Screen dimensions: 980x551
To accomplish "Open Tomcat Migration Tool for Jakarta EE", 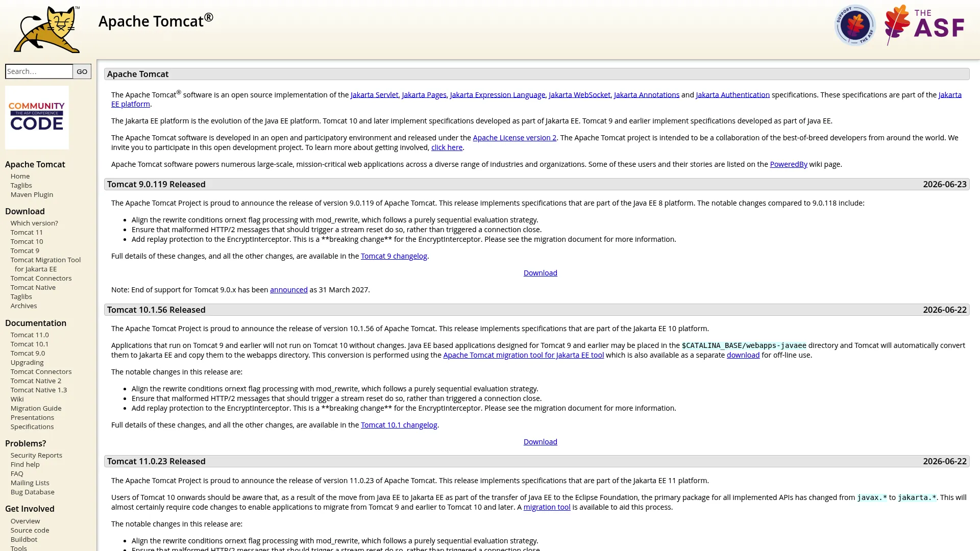I will pyautogui.click(x=45, y=264).
